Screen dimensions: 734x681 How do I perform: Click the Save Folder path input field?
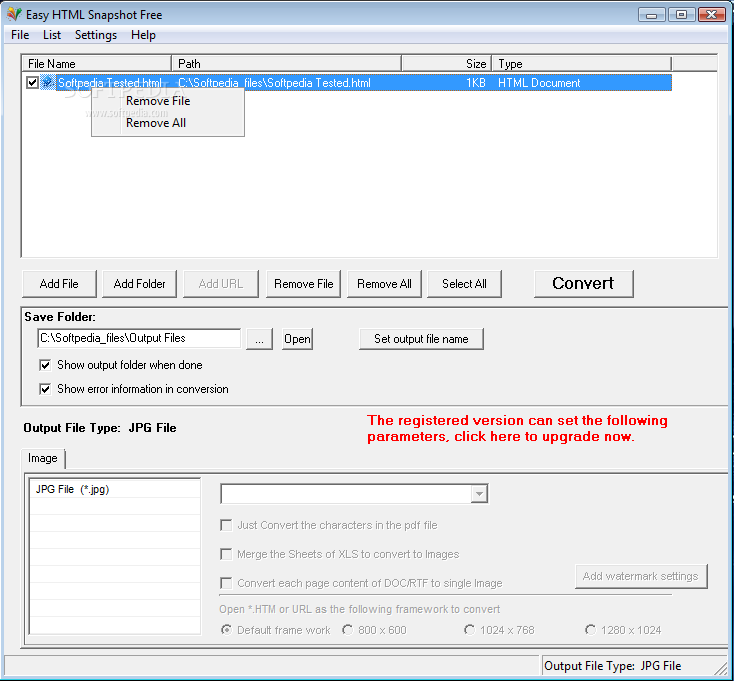(139, 338)
